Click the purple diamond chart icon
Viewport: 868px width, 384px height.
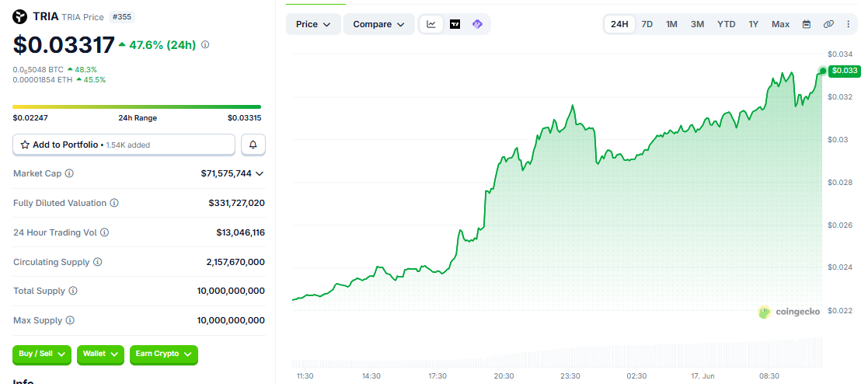[477, 24]
